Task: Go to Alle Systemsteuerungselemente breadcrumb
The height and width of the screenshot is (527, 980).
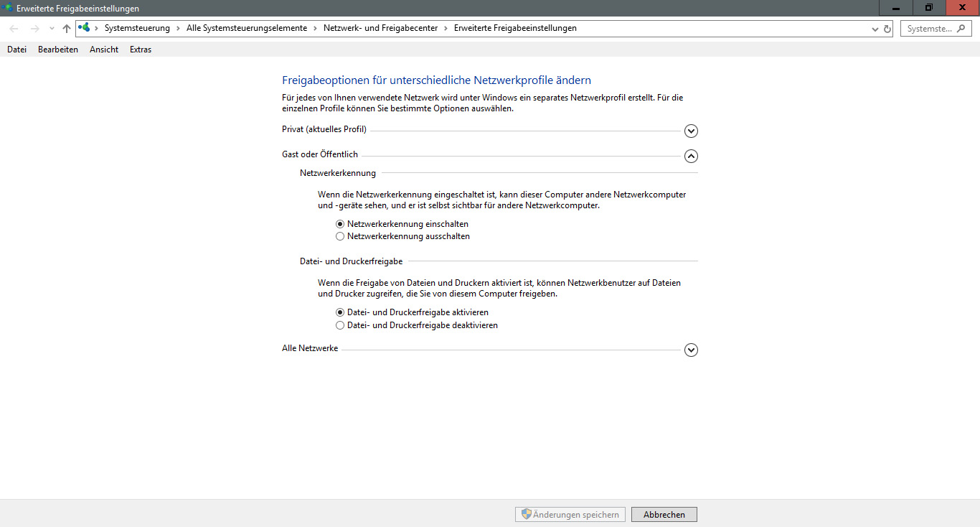Action: coord(246,28)
